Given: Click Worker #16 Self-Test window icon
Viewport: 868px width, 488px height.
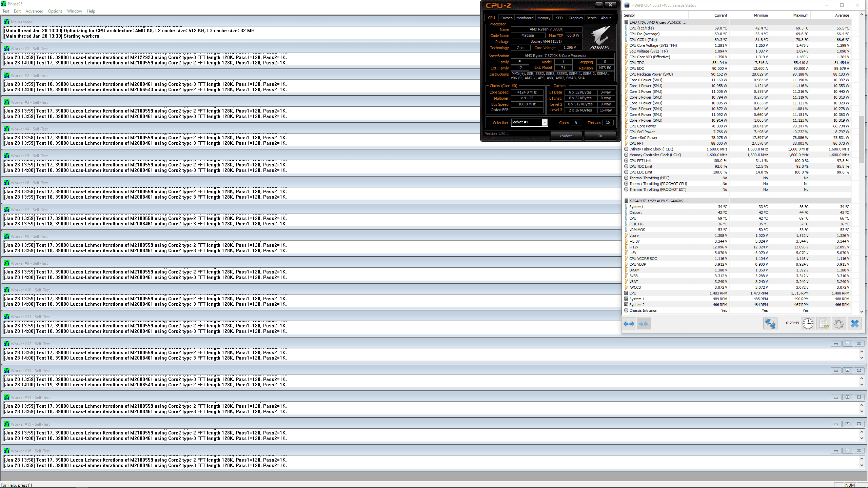Looking at the screenshot, I should 7,451.
